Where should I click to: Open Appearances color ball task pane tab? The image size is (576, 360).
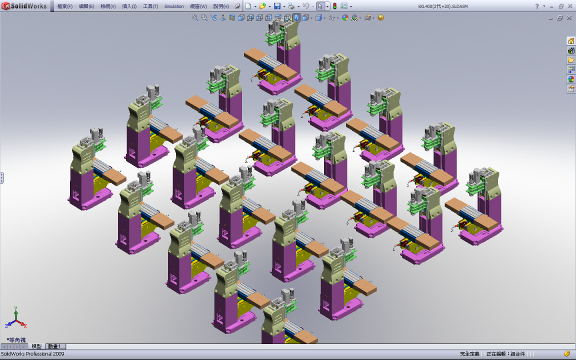click(570, 79)
